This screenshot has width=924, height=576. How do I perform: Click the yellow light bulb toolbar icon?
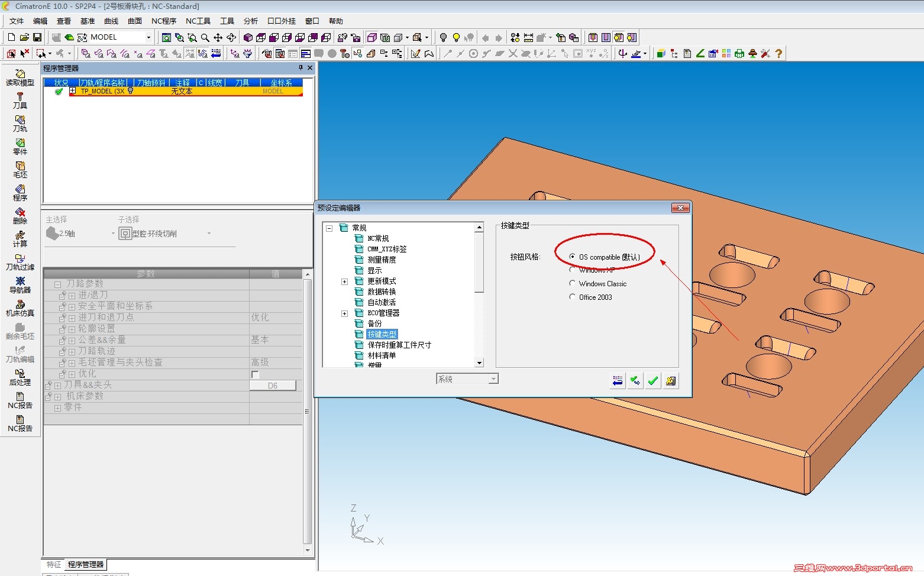[456, 37]
